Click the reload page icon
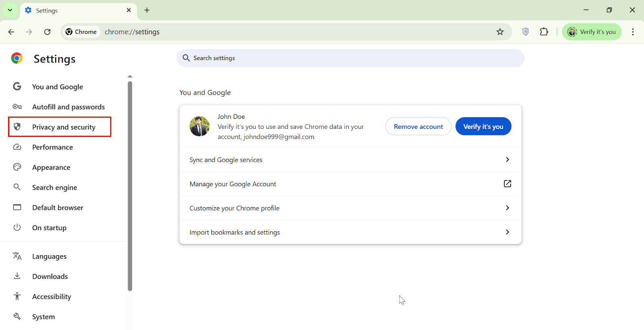 pos(47,32)
